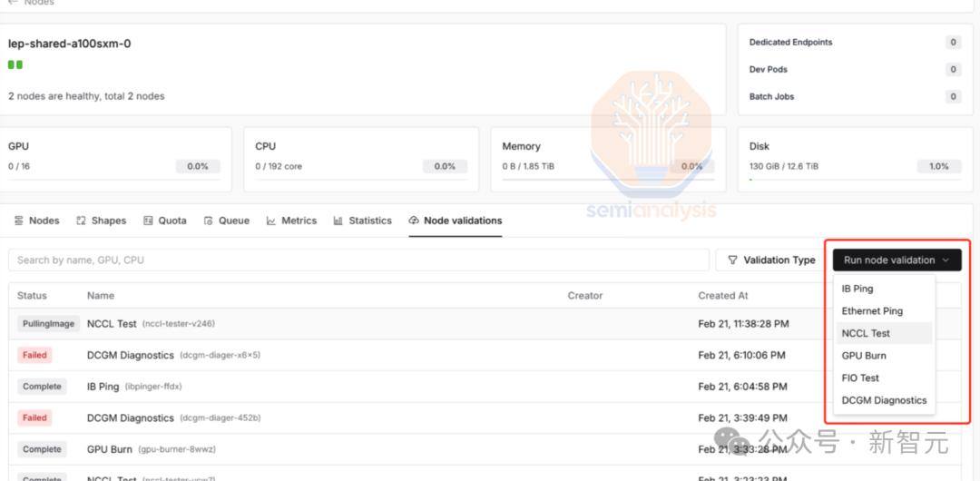The width and height of the screenshot is (980, 481).
Task: Click the Shapes tab icon
Action: [x=81, y=221]
